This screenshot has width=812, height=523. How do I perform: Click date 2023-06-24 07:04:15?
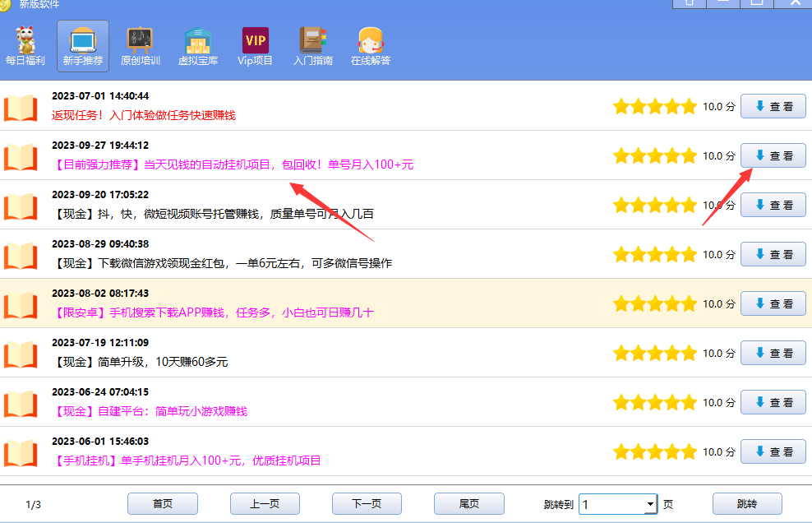coord(100,392)
